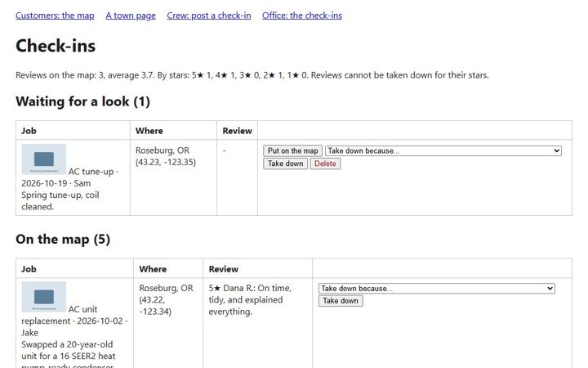Select 'On the map (5)' heading
The width and height of the screenshot is (588, 368).
[63, 239]
